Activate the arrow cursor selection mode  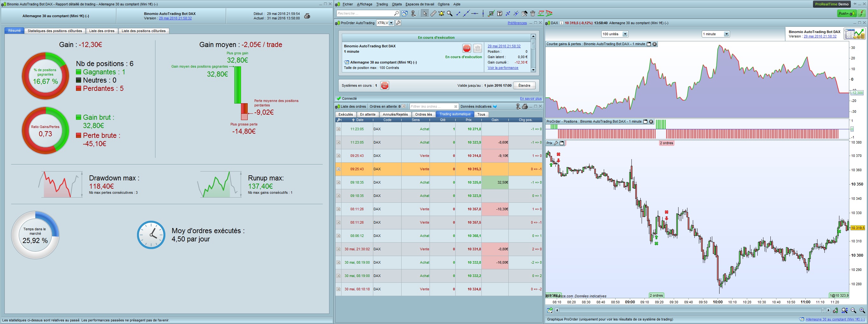tap(424, 13)
